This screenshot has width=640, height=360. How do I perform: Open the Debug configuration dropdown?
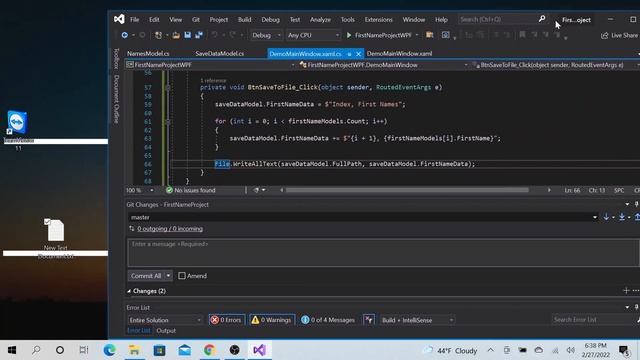coord(266,36)
